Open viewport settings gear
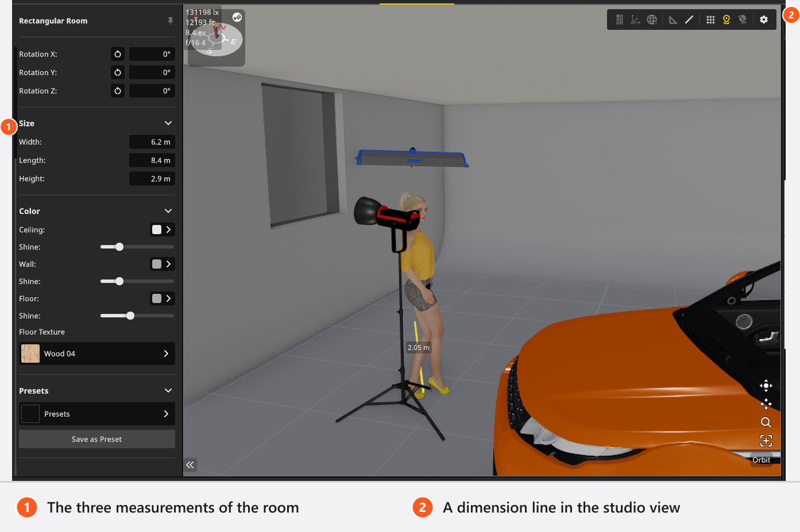Screen dimensions: 800x532 point(764,20)
